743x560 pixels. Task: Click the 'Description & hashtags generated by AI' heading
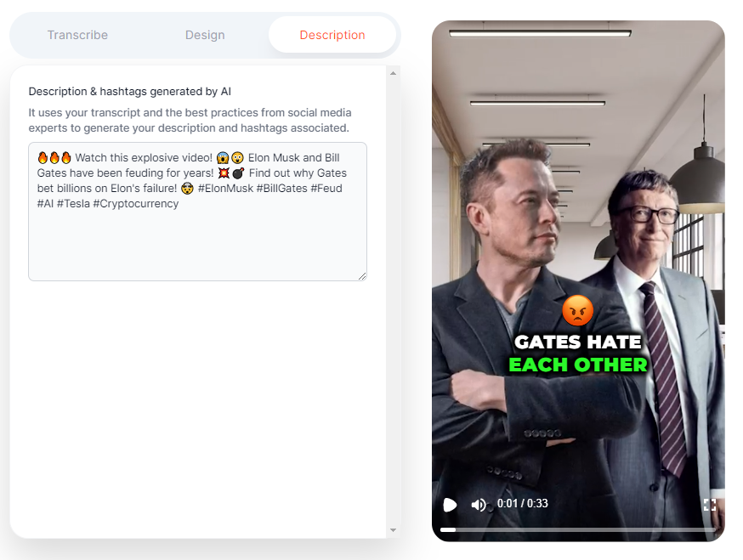click(x=130, y=92)
